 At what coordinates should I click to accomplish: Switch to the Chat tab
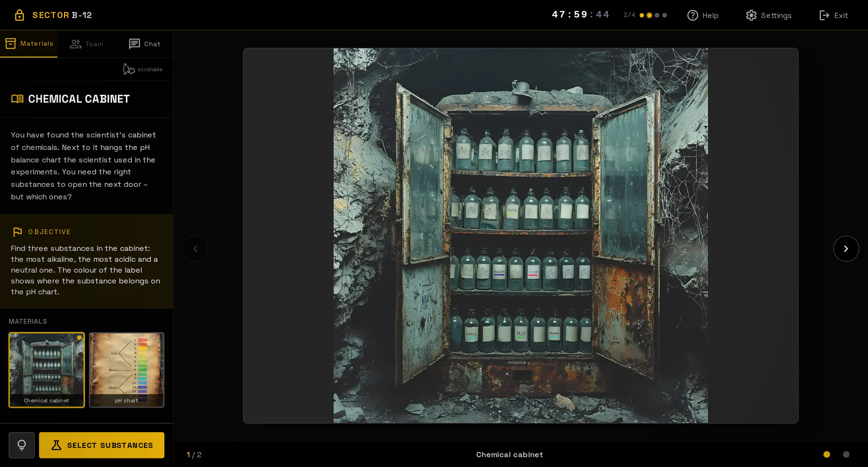click(145, 44)
